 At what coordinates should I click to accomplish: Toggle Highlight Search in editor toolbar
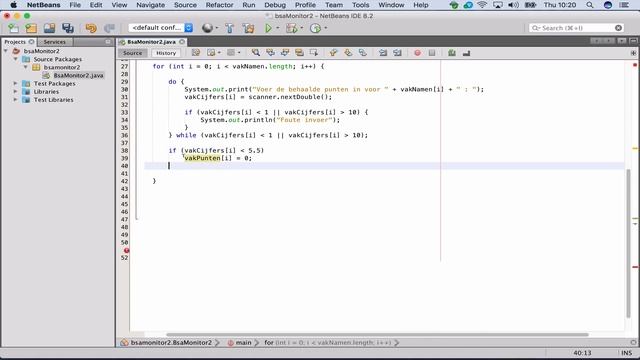pyautogui.click(x=299, y=53)
